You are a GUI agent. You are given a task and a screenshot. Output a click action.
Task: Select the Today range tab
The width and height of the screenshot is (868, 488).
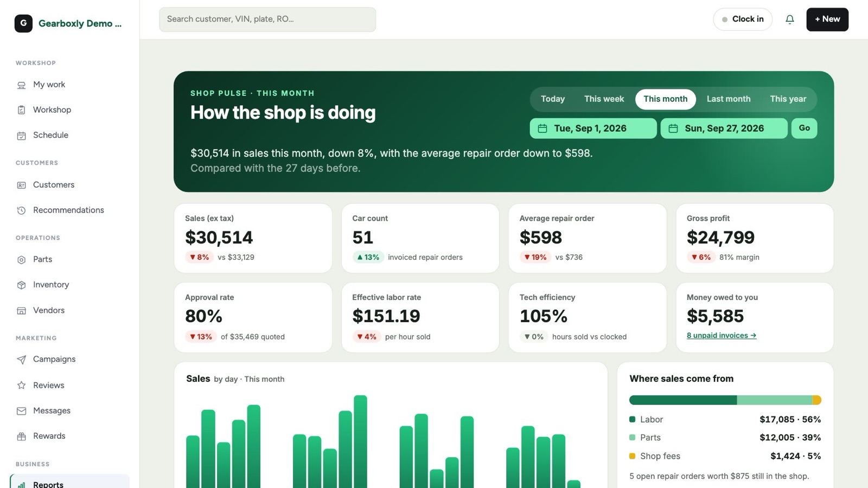pos(553,99)
